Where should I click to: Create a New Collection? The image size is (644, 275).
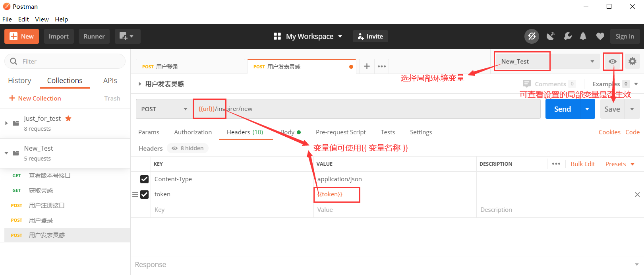click(x=35, y=98)
